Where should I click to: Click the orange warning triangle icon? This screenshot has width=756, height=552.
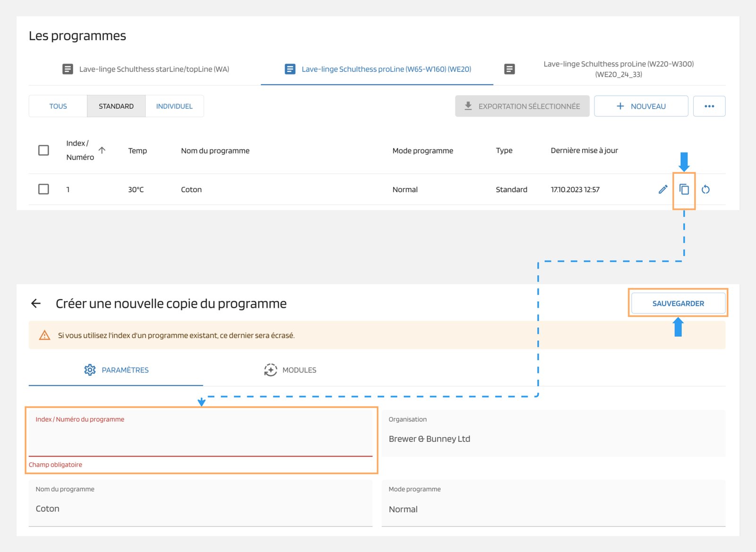click(x=44, y=335)
